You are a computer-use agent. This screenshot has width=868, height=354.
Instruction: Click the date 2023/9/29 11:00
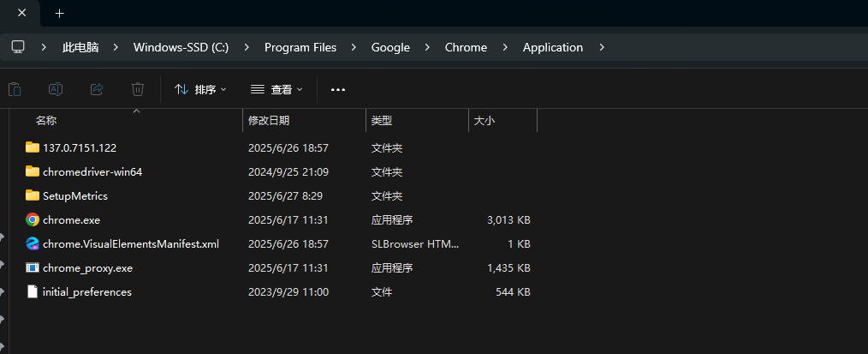tap(288, 292)
